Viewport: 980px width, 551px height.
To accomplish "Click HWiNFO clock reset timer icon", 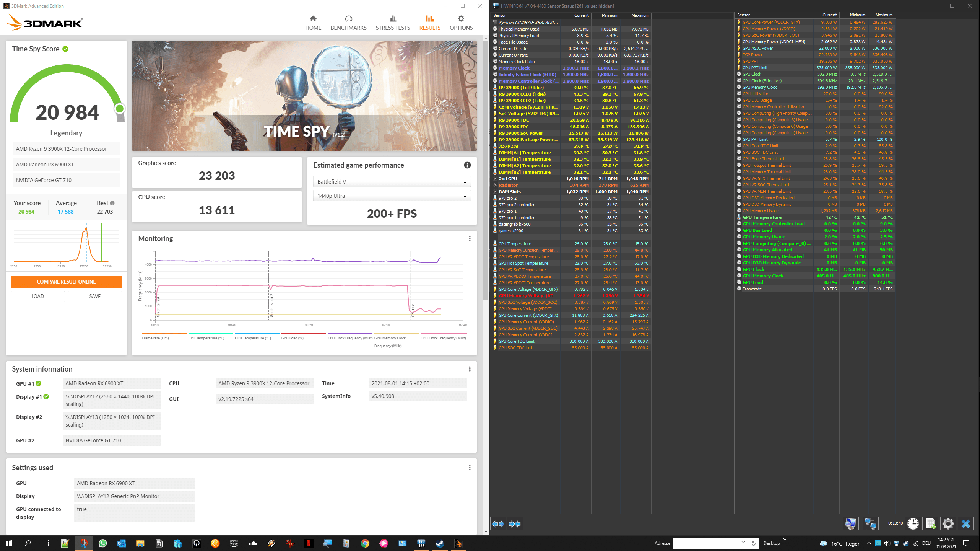I will (x=913, y=523).
